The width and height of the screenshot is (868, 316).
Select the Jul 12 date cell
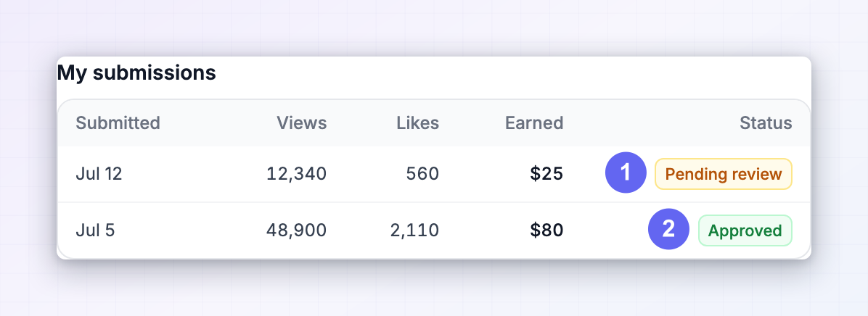coord(99,174)
